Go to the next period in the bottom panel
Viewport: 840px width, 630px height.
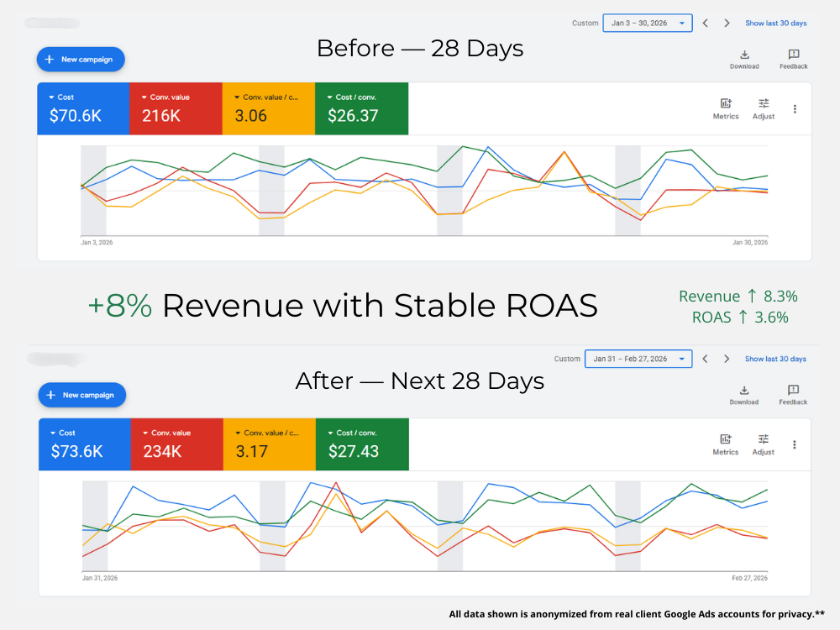[727, 359]
